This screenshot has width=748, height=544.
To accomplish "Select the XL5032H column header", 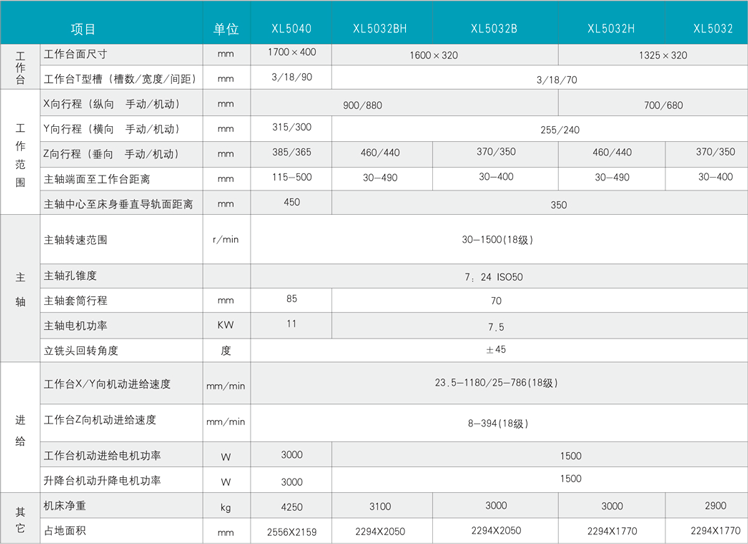I will pyautogui.click(x=612, y=29).
